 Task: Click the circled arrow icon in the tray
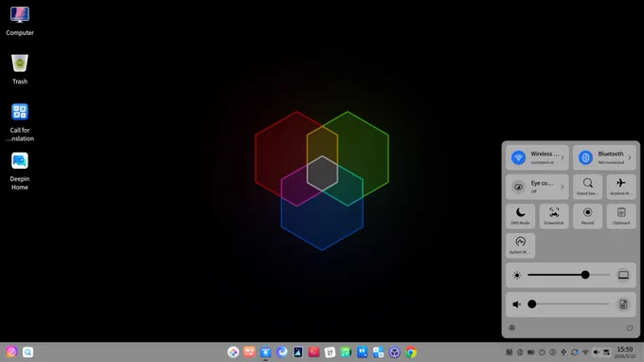click(553, 353)
